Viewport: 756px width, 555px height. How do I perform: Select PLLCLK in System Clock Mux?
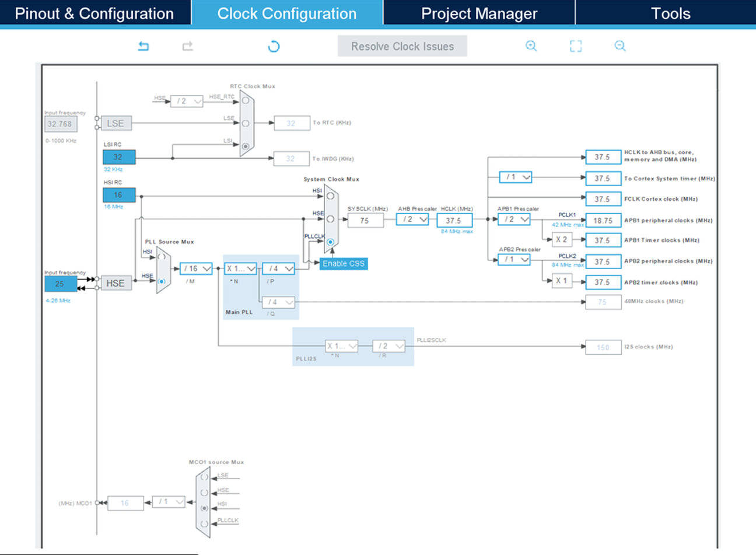[330, 242]
